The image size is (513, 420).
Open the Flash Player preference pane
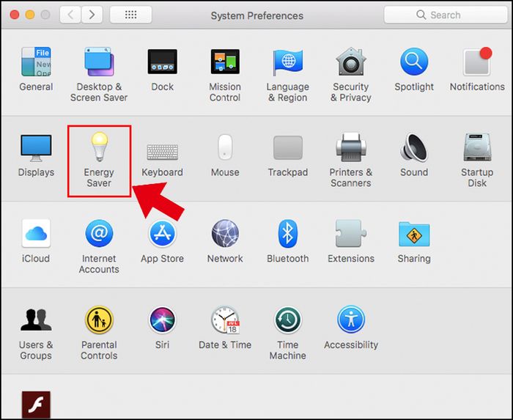36,405
